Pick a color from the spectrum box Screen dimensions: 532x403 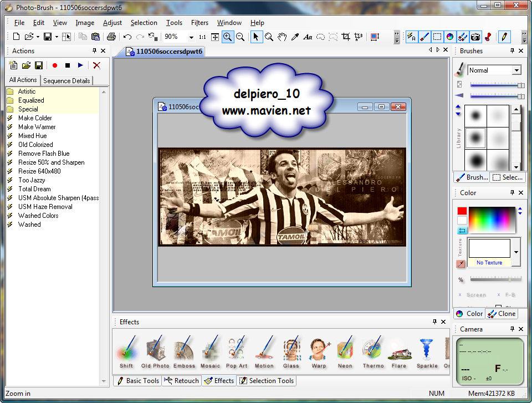coord(492,220)
